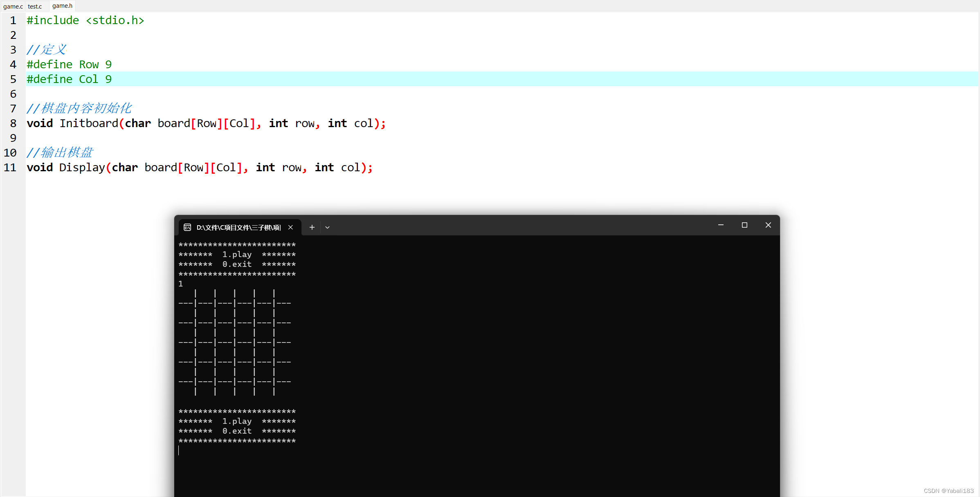The height and width of the screenshot is (497, 980).
Task: Click the command prompt icon in terminal tab
Action: (187, 227)
